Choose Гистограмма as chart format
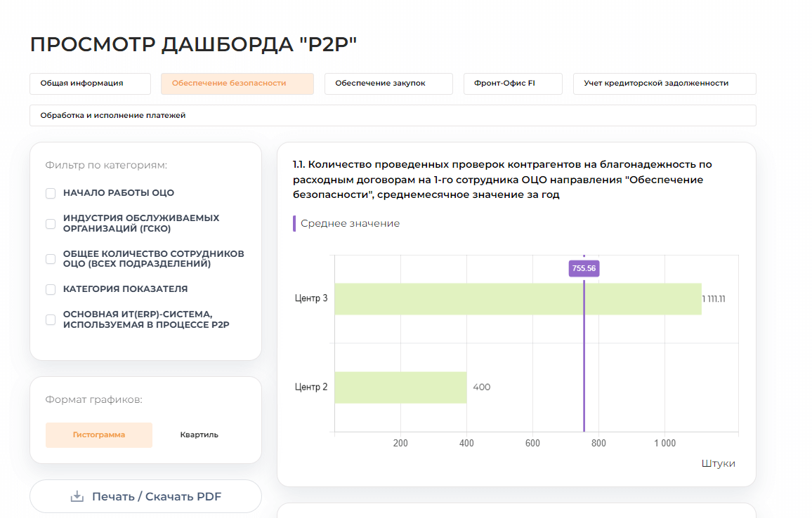This screenshot has height=518, width=812. (x=98, y=434)
